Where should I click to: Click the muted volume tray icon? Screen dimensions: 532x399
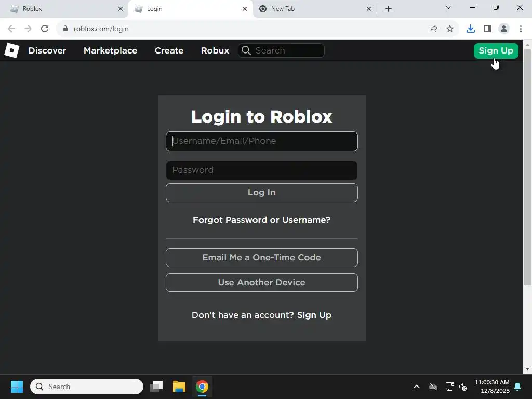pos(463,387)
